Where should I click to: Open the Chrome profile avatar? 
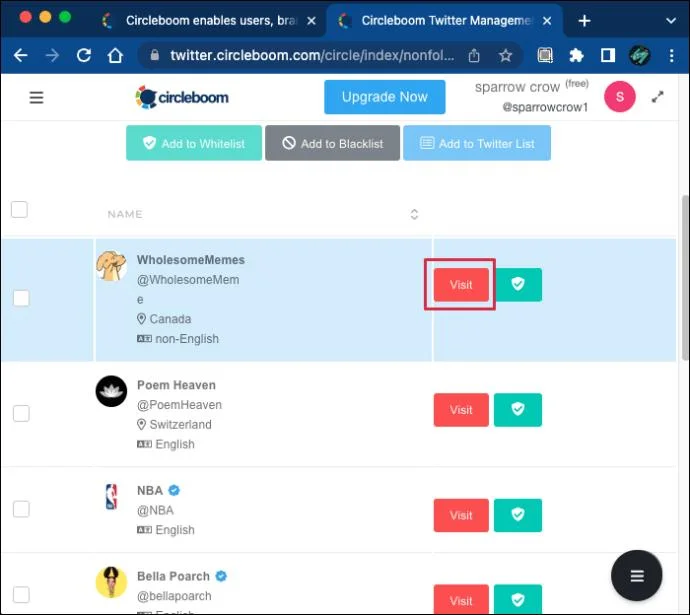639,55
